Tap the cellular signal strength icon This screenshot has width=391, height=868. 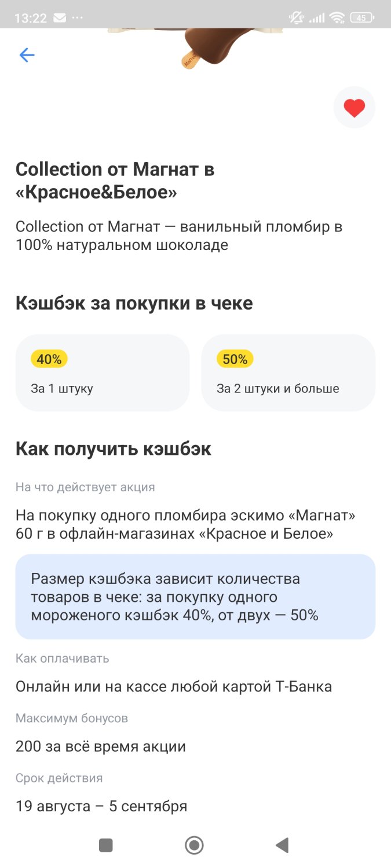pyautogui.click(x=317, y=18)
